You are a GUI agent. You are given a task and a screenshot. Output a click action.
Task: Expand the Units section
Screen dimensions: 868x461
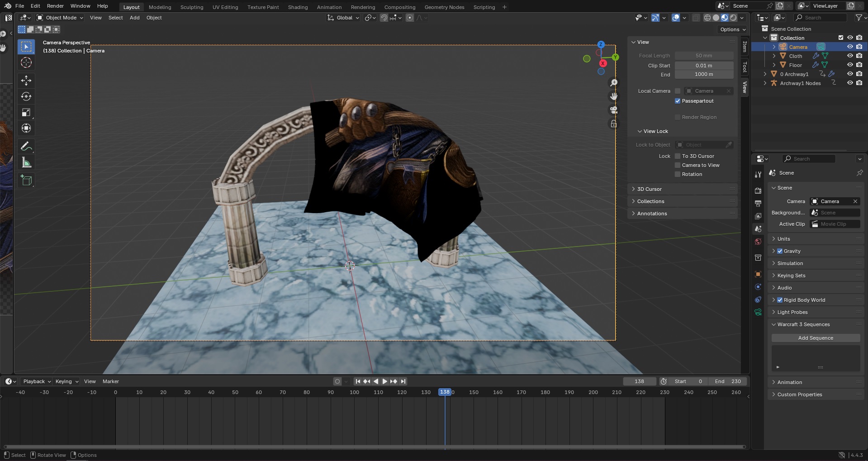click(x=783, y=239)
